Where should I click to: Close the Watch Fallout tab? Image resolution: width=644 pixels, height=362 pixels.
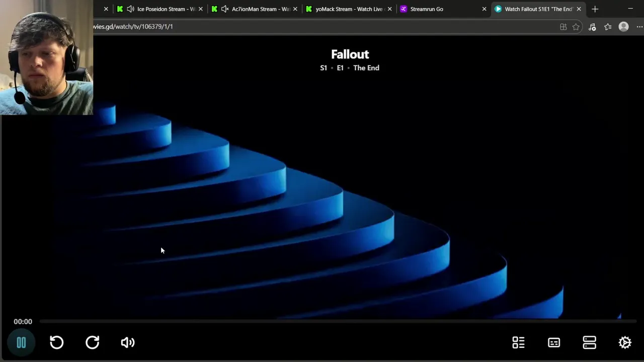point(579,9)
